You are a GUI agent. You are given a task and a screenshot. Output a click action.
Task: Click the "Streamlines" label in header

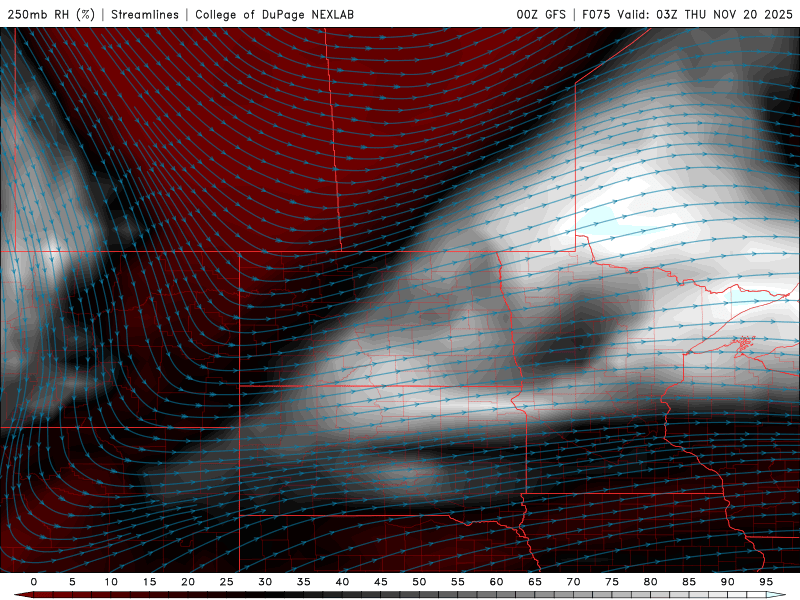click(145, 14)
